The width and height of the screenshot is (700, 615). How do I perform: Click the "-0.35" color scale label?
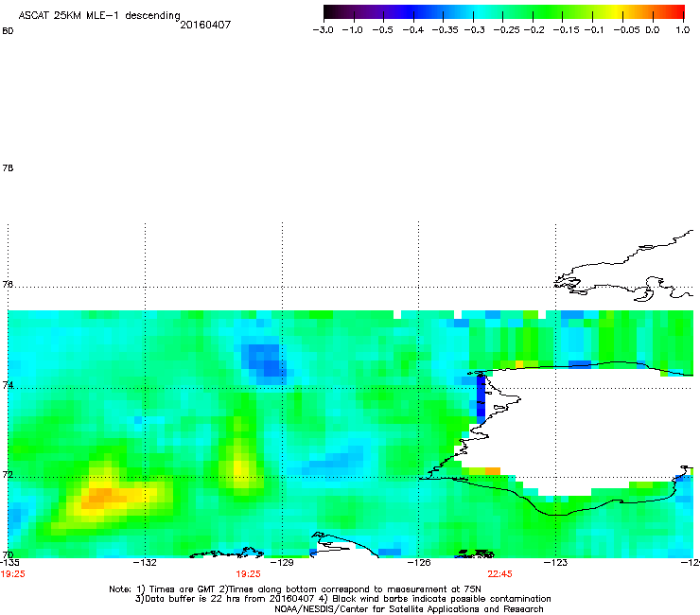(x=445, y=30)
